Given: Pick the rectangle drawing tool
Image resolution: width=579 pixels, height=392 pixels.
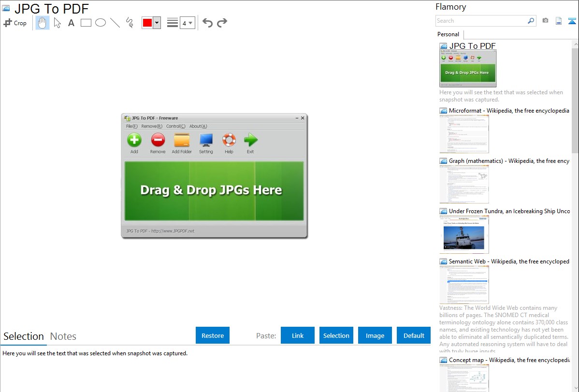Looking at the screenshot, I should point(86,23).
